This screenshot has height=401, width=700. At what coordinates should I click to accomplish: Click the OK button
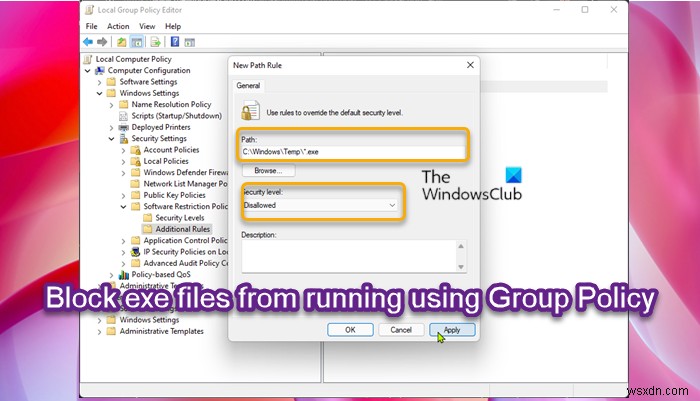[x=350, y=330]
